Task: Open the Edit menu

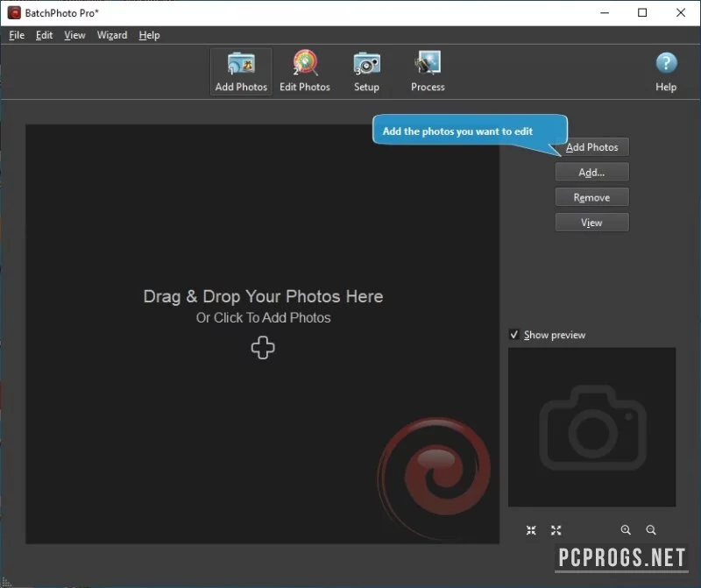Action: [x=45, y=35]
